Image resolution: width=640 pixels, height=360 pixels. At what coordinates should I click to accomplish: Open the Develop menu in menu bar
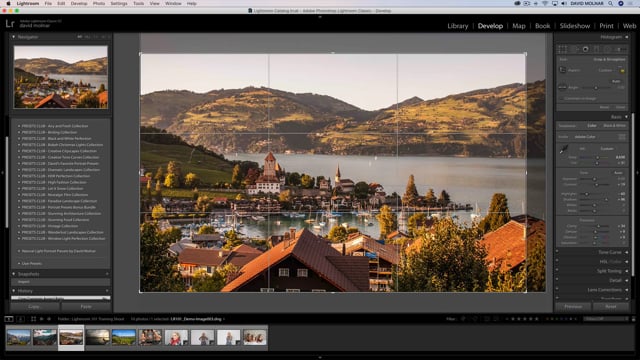tap(79, 3)
